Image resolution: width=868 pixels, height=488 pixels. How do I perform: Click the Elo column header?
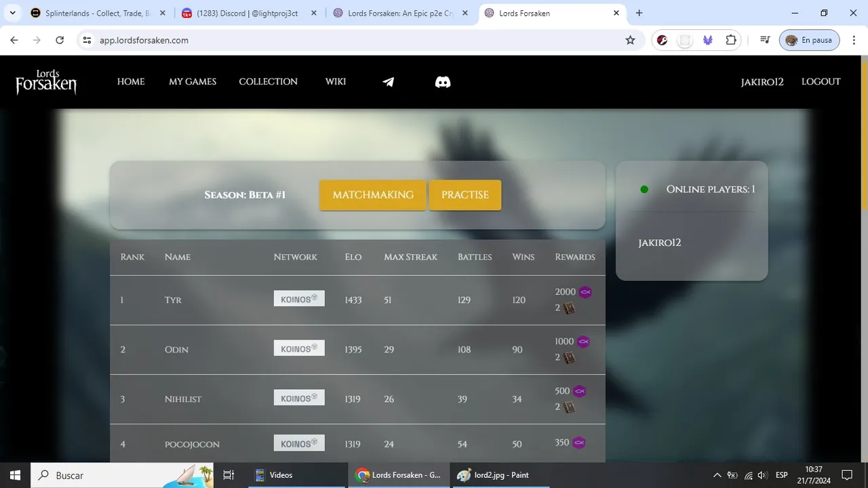353,257
